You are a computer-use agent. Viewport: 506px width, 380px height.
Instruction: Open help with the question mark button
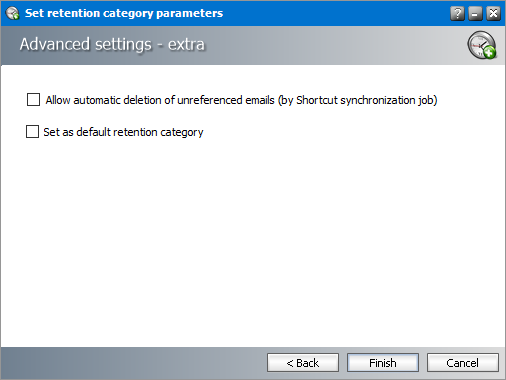pyautogui.click(x=457, y=14)
